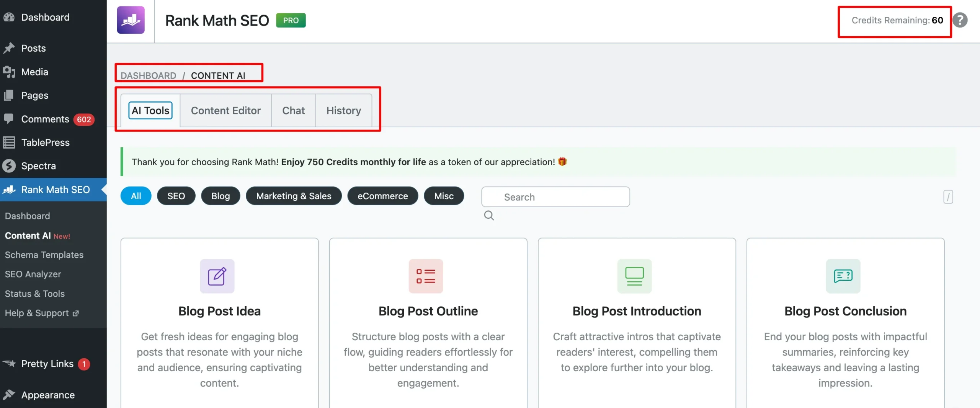
Task: Click the Blog Post Idea pencil icon
Action: coord(217,276)
